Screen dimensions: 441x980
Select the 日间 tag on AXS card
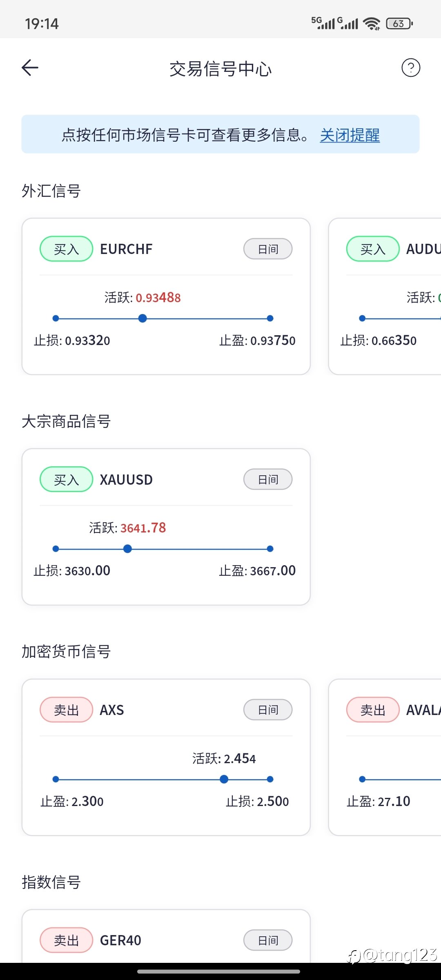pyautogui.click(x=268, y=710)
